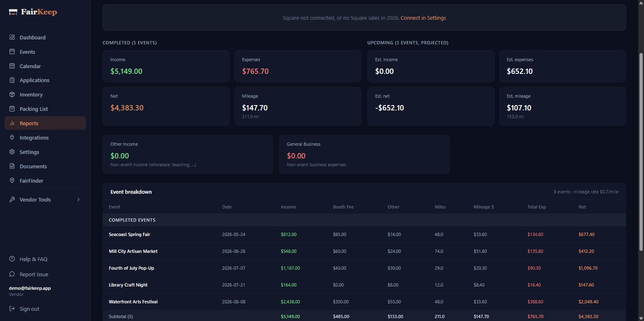Screen dimensions: 644x321
Task: Click the date 2026-07-07 cell
Action: coord(234,268)
